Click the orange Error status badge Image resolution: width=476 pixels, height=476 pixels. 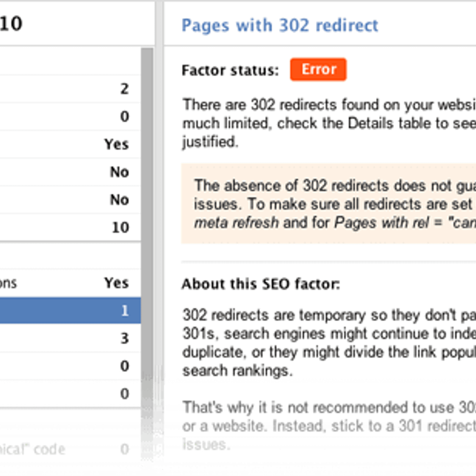pyautogui.click(x=318, y=69)
